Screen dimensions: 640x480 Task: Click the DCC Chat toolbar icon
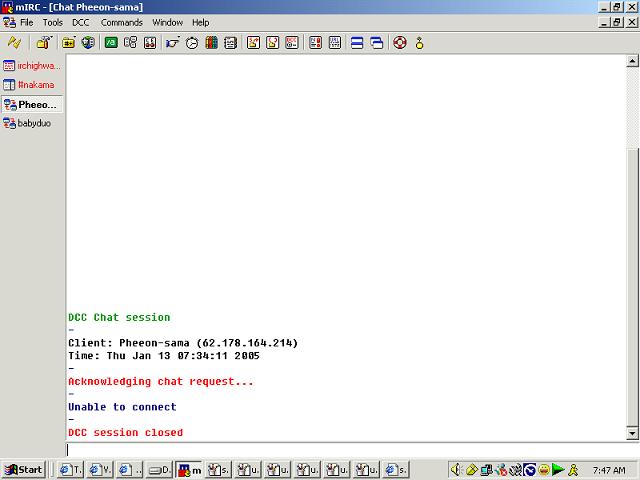click(x=272, y=42)
